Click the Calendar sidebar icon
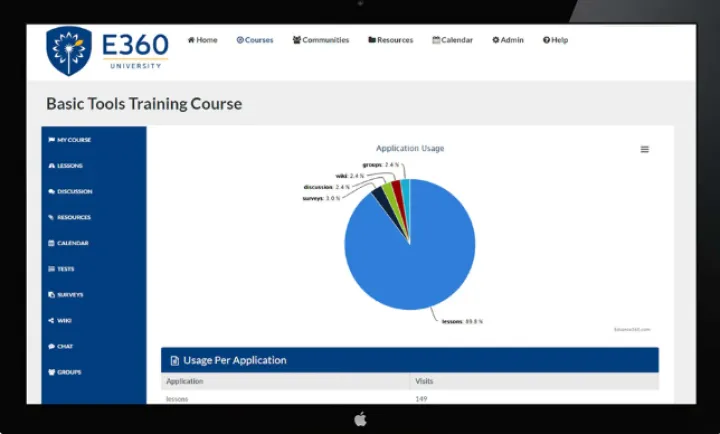Image resolution: width=720 pixels, height=434 pixels. tap(51, 243)
